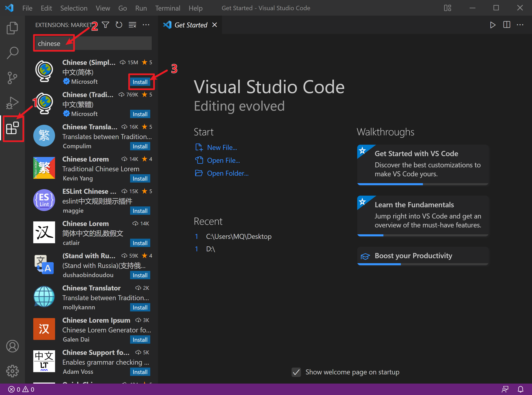Install Chinese Lorem Ipsum by Galen Dai
Image resolution: width=532 pixels, height=395 pixels.
[140, 340]
